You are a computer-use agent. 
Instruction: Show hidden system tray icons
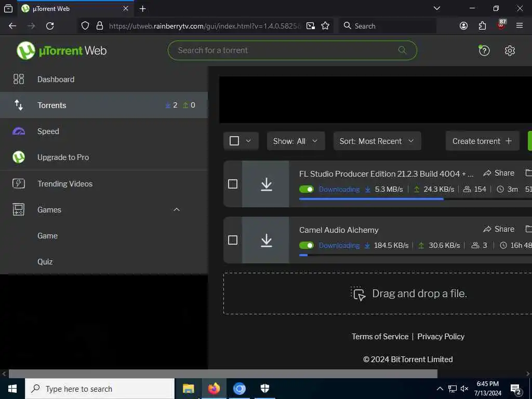(x=440, y=389)
